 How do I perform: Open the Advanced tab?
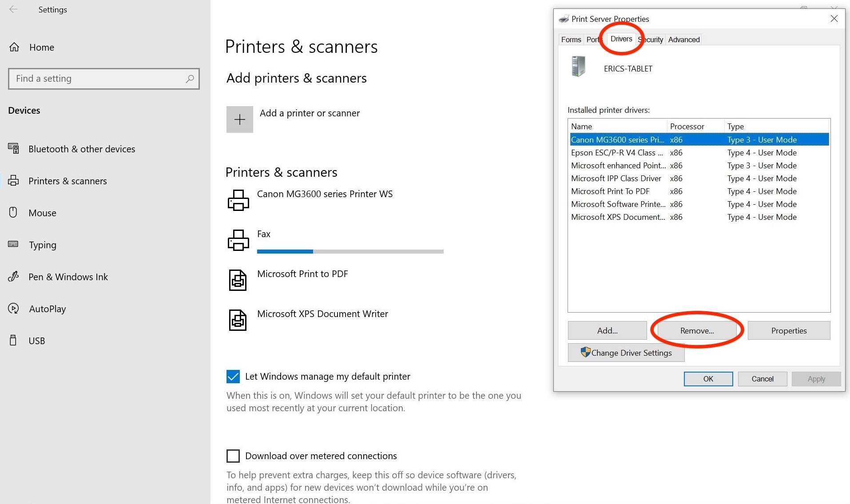684,40
